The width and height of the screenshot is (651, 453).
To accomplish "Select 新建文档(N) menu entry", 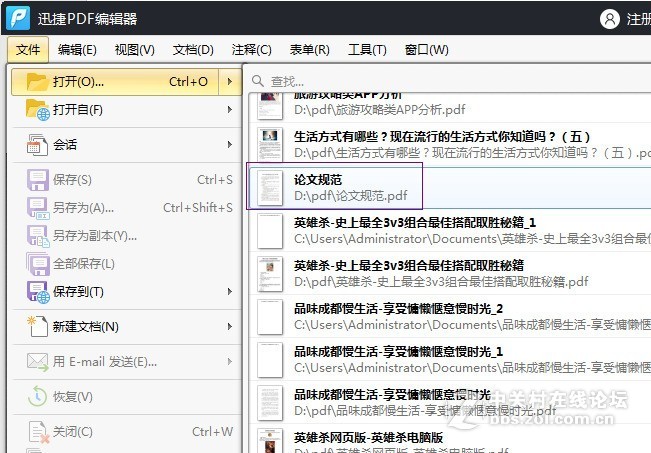I will point(126,327).
